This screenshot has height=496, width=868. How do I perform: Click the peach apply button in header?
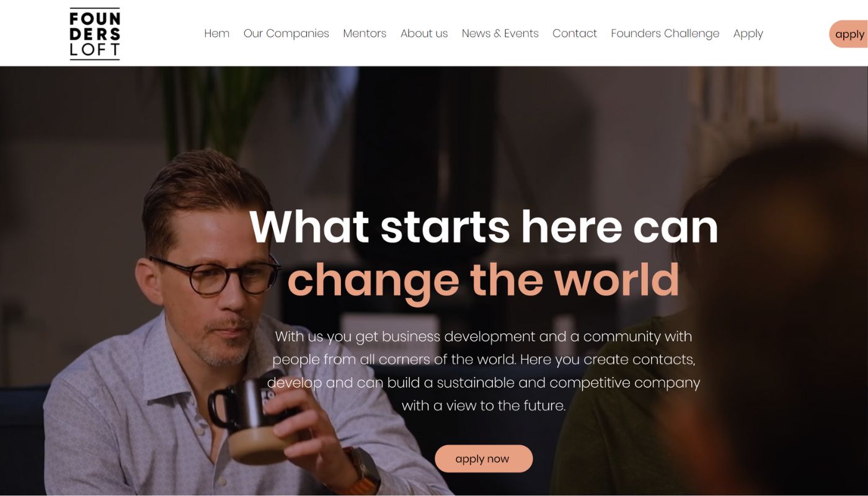click(849, 34)
